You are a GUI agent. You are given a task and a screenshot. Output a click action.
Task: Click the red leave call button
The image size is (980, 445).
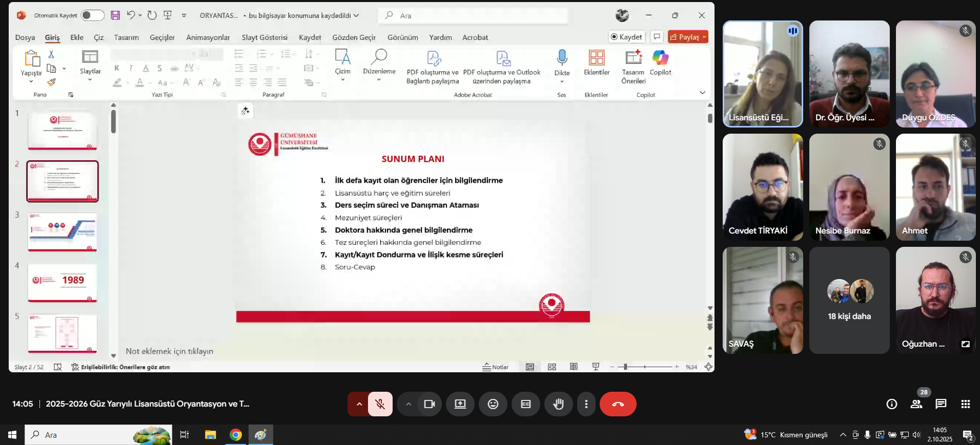tap(618, 404)
